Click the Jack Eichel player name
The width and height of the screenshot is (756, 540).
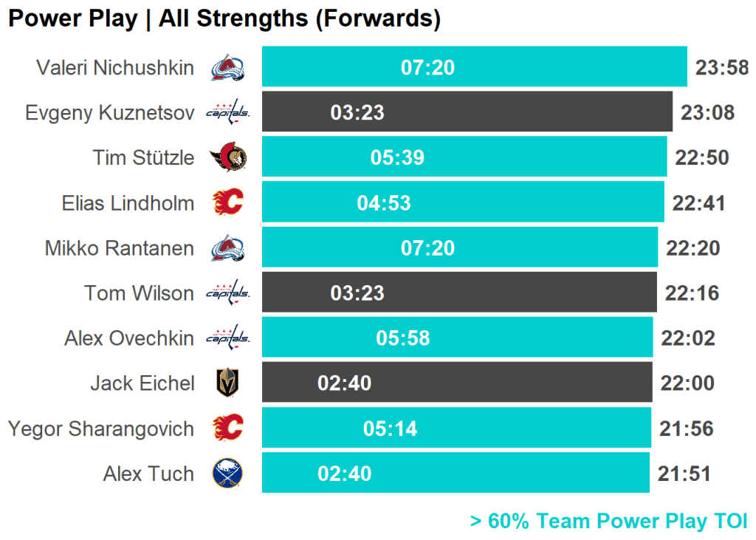tap(142, 383)
